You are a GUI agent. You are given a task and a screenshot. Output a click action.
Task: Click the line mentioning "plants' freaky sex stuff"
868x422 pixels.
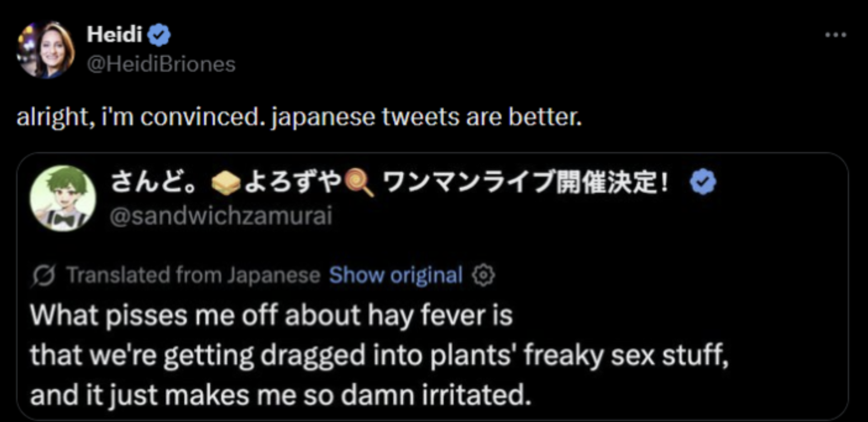[x=379, y=355]
